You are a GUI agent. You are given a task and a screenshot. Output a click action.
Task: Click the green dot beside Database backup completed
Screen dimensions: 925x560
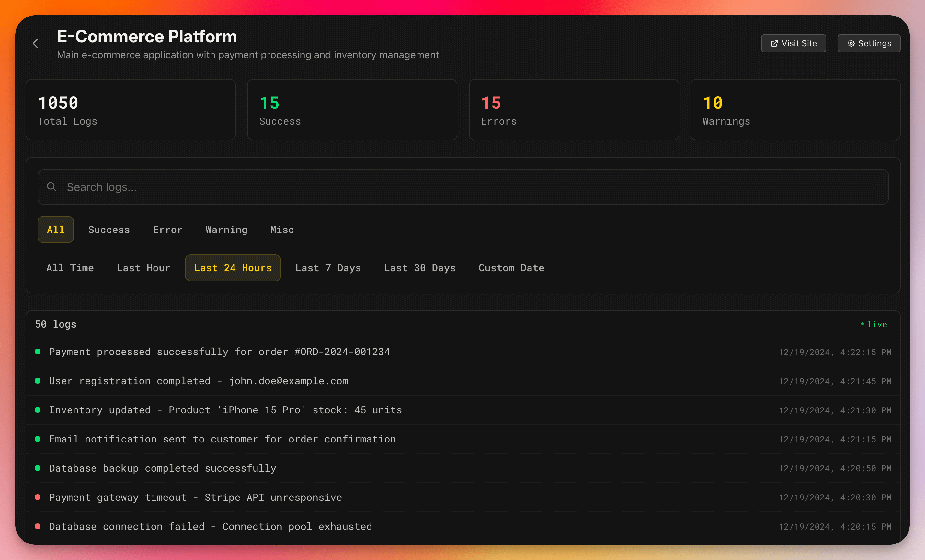point(38,468)
